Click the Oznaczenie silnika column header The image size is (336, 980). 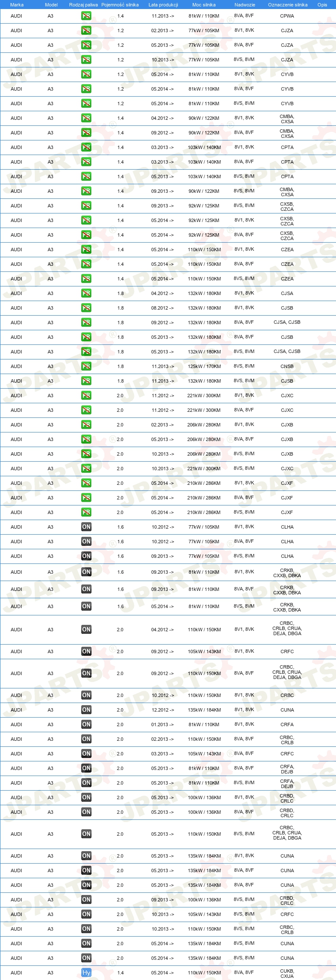tap(288, 5)
